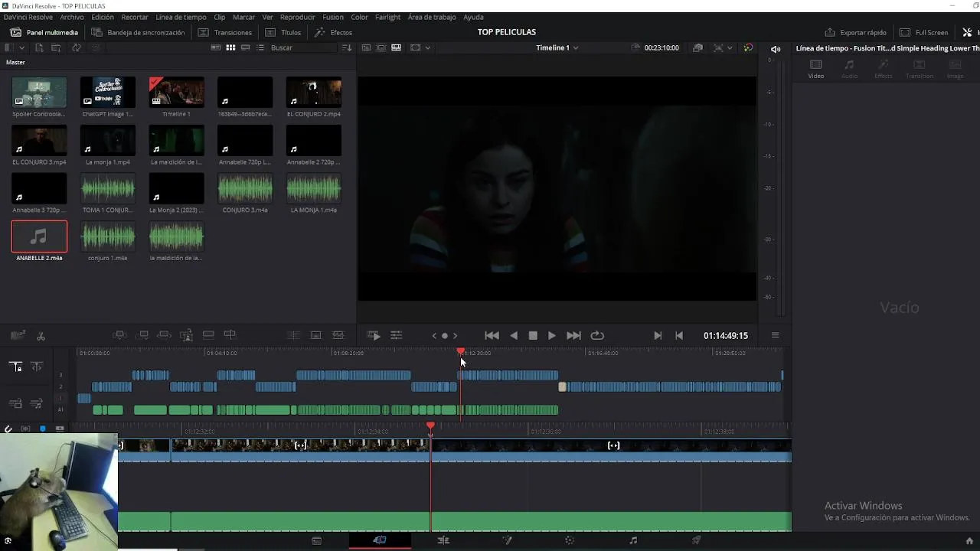Click the append to end icon
The height and width of the screenshot is (551, 980).
(x=143, y=335)
